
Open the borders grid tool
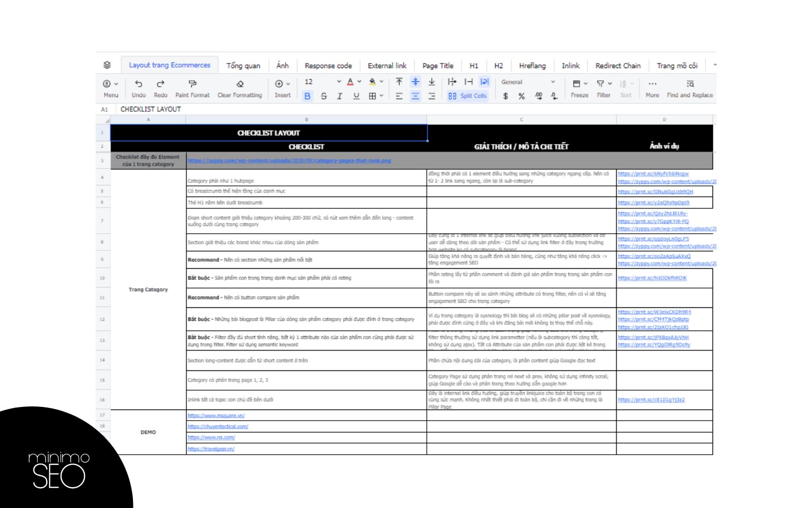tap(373, 96)
